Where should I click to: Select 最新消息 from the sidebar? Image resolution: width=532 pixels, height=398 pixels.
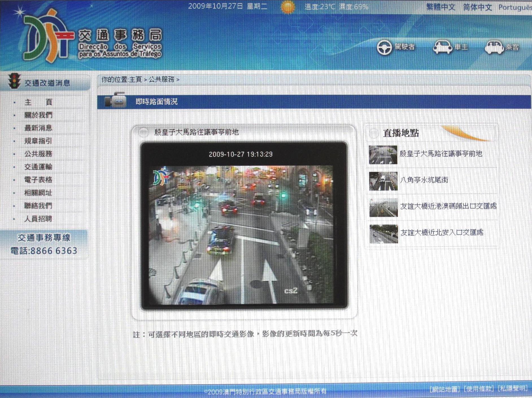(38, 128)
